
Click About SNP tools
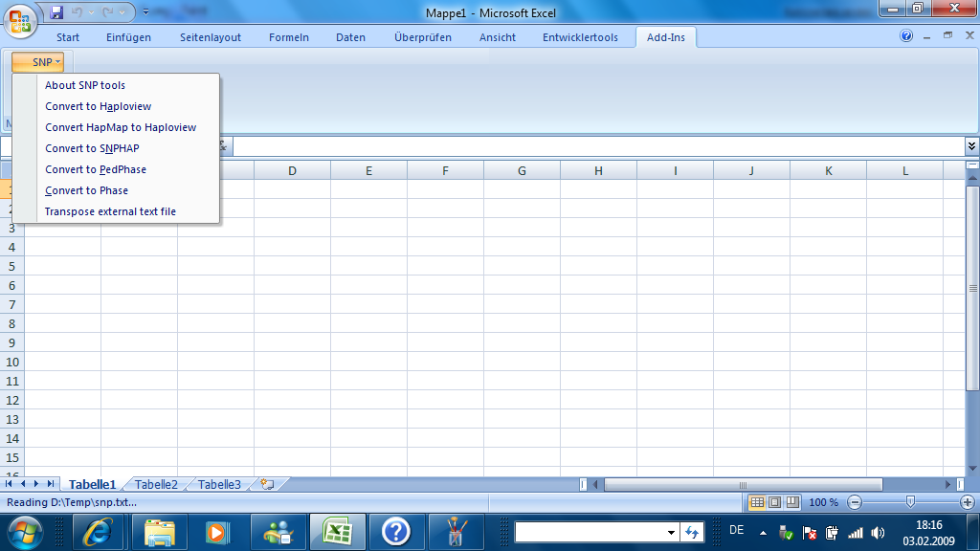[84, 85]
